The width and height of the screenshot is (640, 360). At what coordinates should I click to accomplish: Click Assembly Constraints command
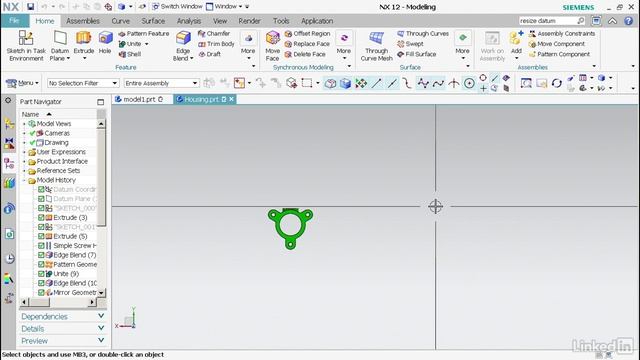click(x=562, y=33)
